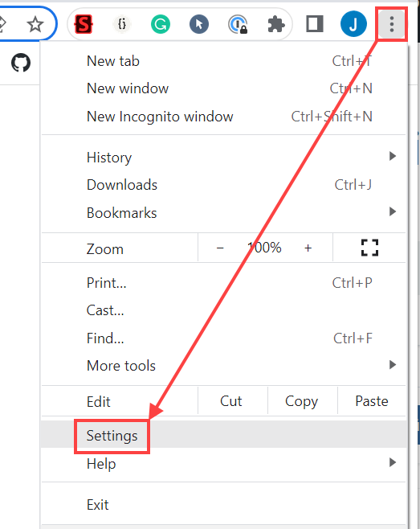
Task: Toggle the side panel icon
Action: point(315,24)
